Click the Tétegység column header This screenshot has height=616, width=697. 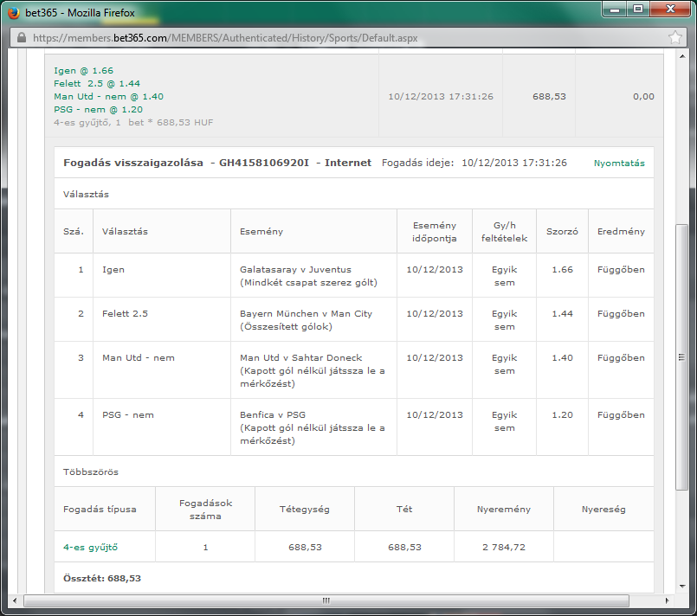[x=305, y=510]
